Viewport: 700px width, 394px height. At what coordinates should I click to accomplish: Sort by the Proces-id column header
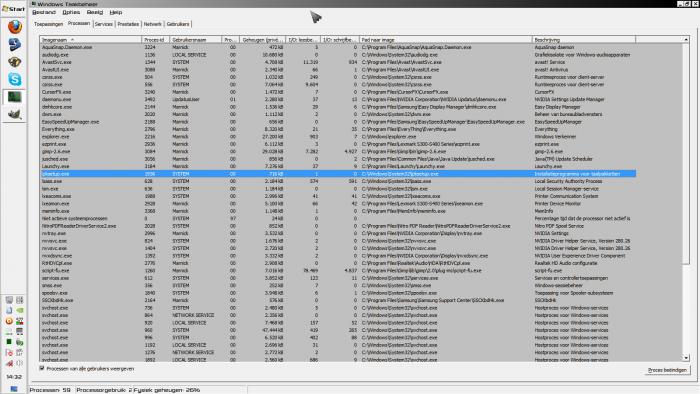155,40
